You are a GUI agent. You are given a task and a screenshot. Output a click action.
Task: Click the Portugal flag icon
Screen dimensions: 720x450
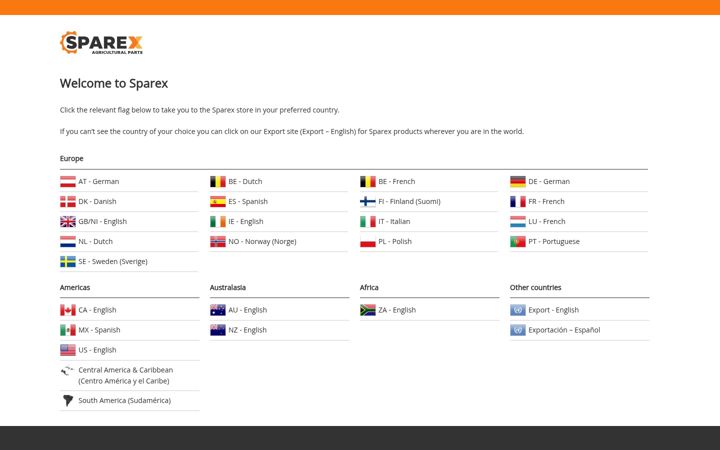pos(518,242)
